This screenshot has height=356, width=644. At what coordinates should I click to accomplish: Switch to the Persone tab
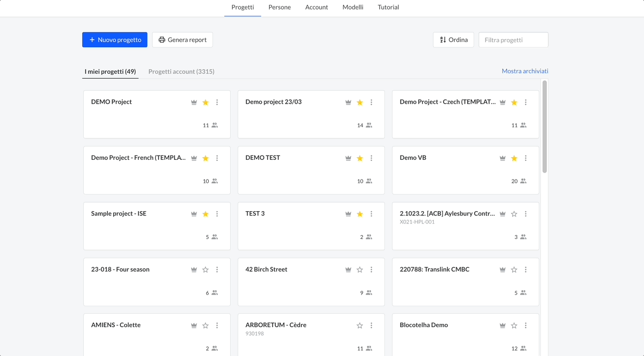coord(280,7)
